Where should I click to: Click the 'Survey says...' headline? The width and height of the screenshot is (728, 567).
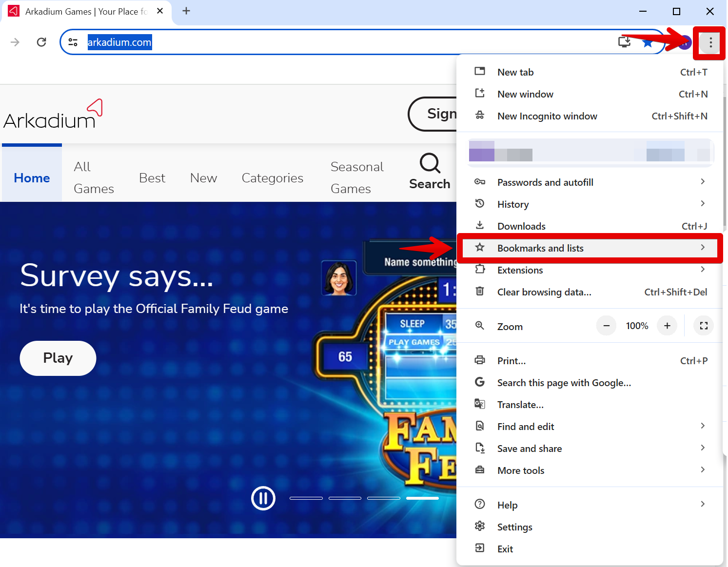tap(117, 276)
